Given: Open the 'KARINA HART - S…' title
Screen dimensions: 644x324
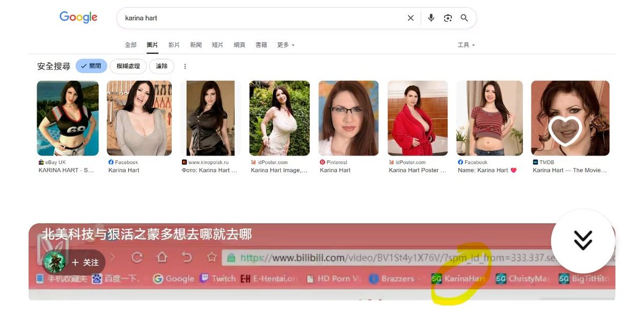Looking at the screenshot, I should point(66,170).
